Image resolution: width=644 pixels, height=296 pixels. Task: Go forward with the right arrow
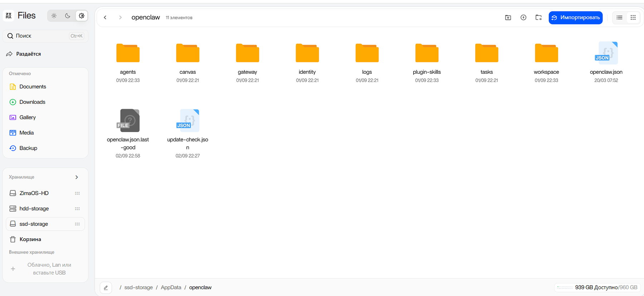[120, 18]
